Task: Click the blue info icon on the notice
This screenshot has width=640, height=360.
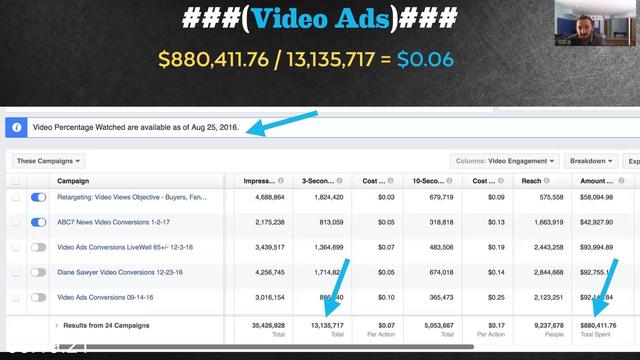Action: [16, 127]
